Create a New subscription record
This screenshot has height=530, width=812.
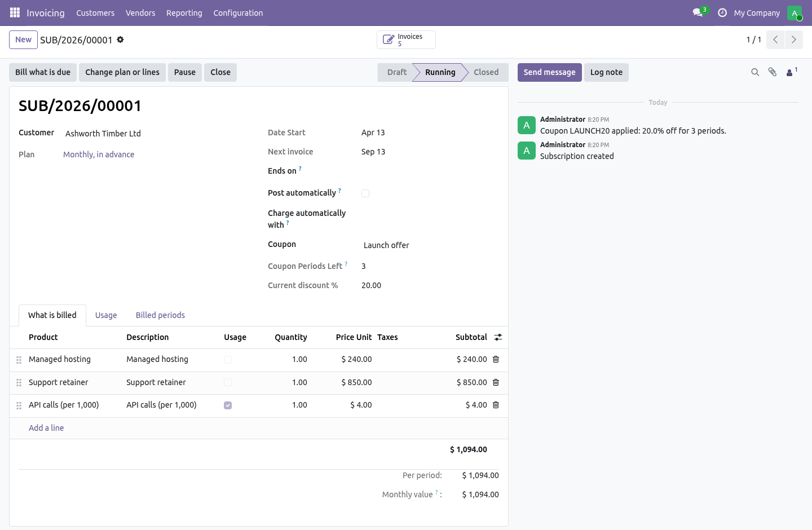coord(24,39)
